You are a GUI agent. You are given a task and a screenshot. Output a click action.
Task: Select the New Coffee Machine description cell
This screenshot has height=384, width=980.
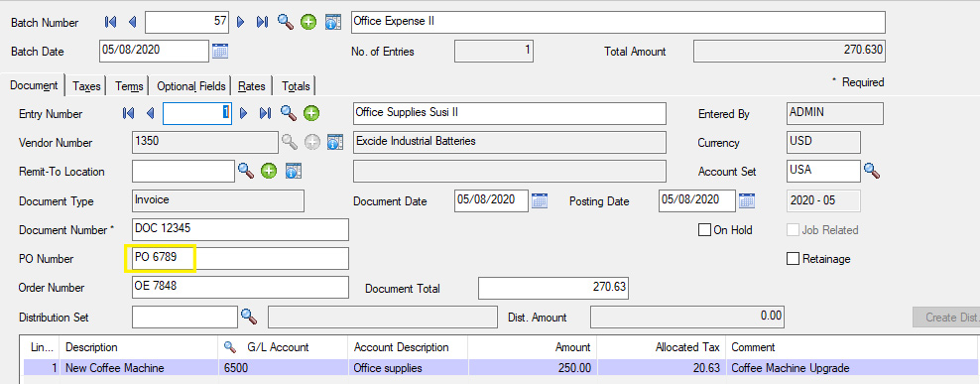(140, 368)
